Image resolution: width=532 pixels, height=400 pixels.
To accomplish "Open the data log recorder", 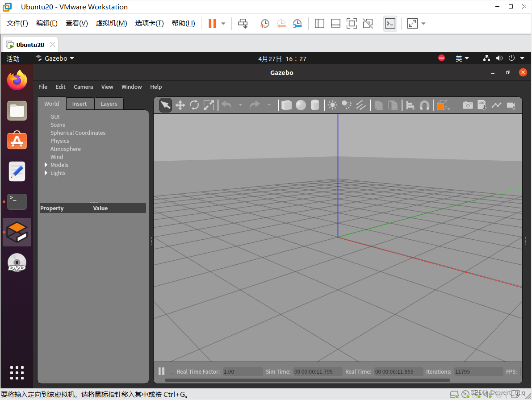I will (x=482, y=105).
